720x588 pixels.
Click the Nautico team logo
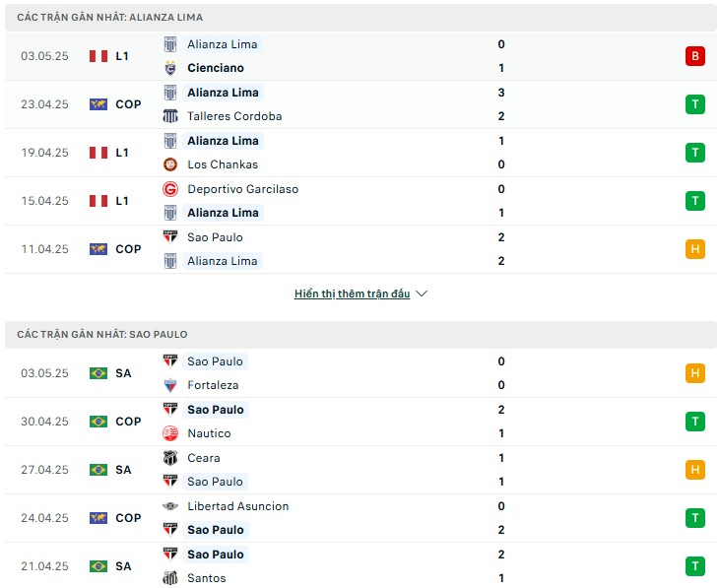pos(170,433)
